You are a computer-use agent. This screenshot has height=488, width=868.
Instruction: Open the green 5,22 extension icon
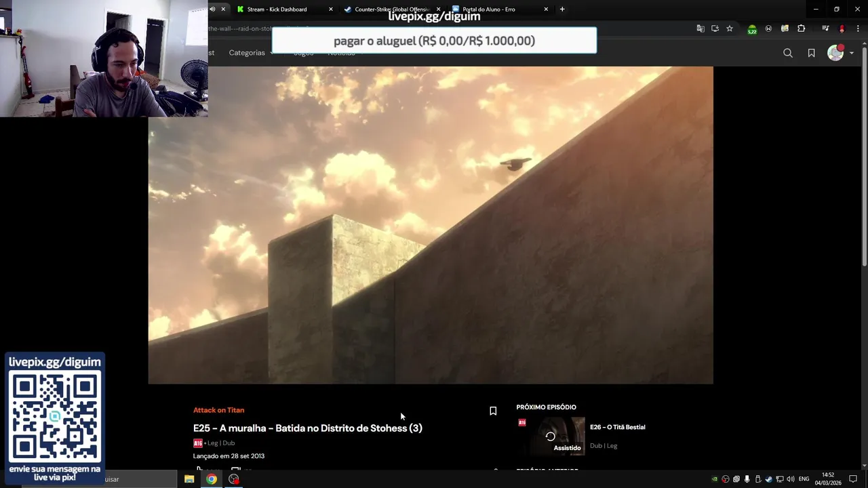coord(752,29)
